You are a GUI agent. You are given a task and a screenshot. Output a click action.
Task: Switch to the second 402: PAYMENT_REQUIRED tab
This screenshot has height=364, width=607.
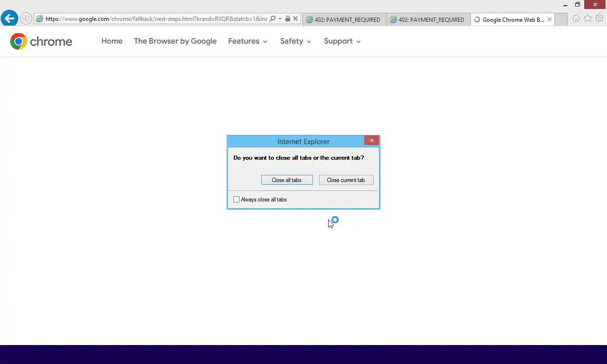[428, 19]
